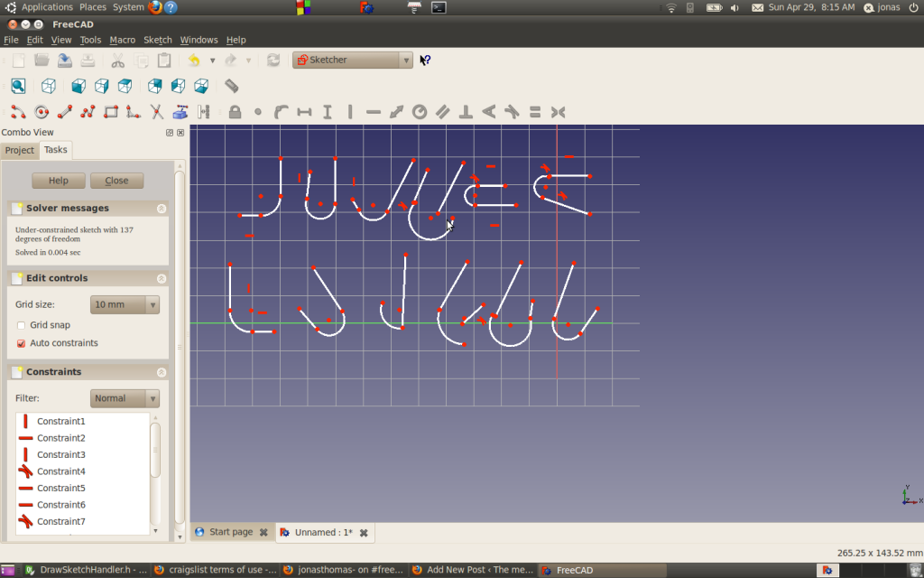Select the trim edge tool
Viewport: 924px width, 578px height.
(x=155, y=111)
